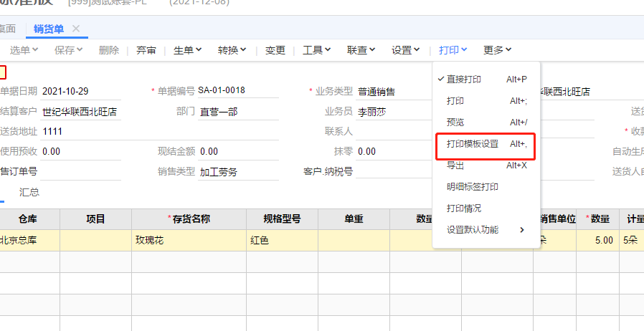Click the 单据编号 input field
The height and width of the screenshot is (331, 644).
pos(238,91)
